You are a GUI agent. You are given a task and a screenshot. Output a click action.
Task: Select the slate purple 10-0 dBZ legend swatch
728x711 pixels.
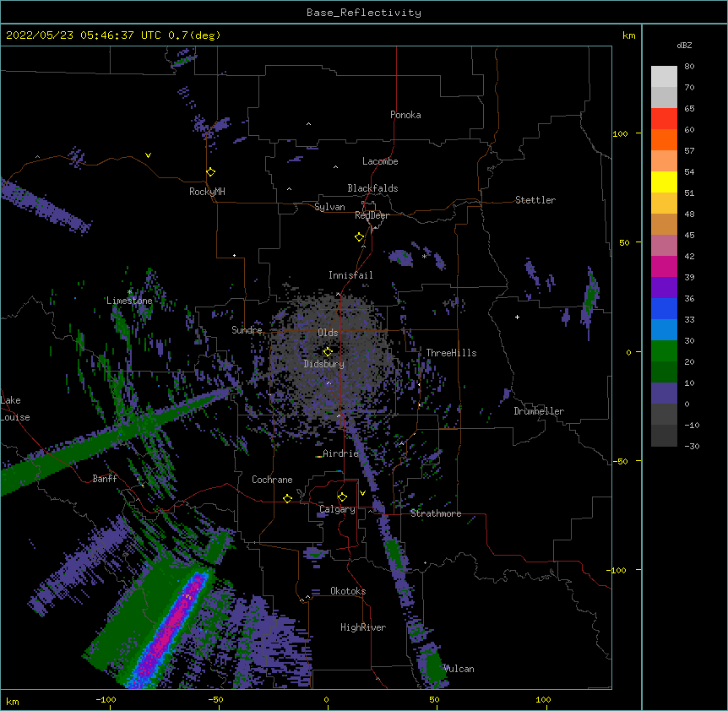pos(664,393)
